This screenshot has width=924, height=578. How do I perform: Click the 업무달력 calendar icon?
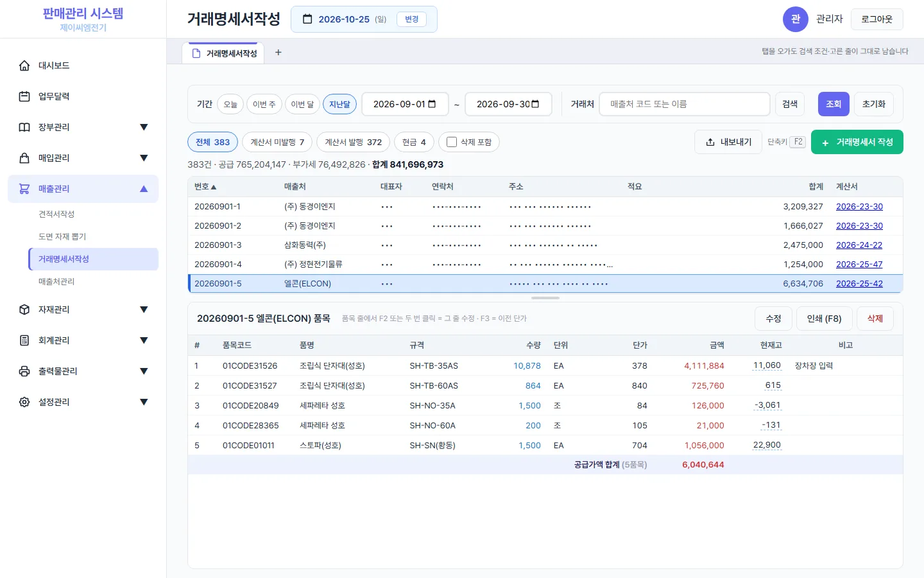click(24, 96)
